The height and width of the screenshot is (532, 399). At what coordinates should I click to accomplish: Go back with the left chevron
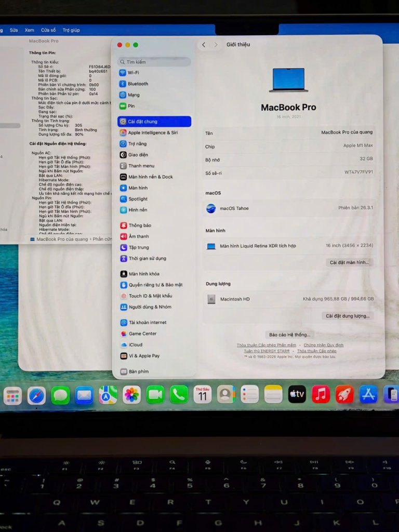[x=204, y=45]
